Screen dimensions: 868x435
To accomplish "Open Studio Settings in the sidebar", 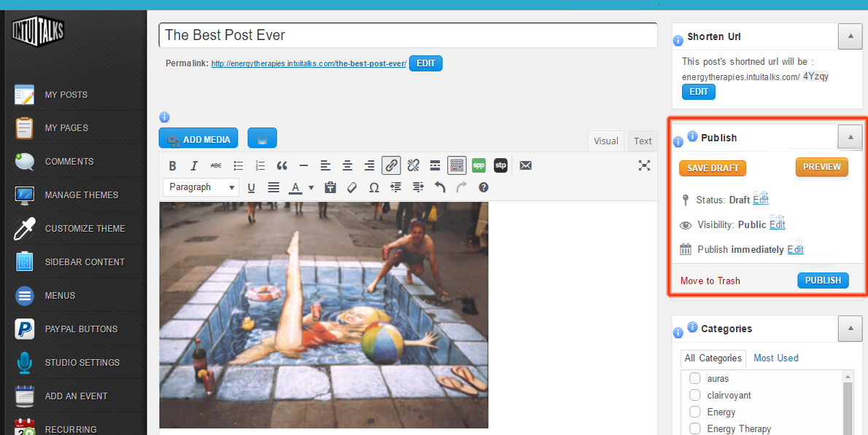I will tap(82, 363).
